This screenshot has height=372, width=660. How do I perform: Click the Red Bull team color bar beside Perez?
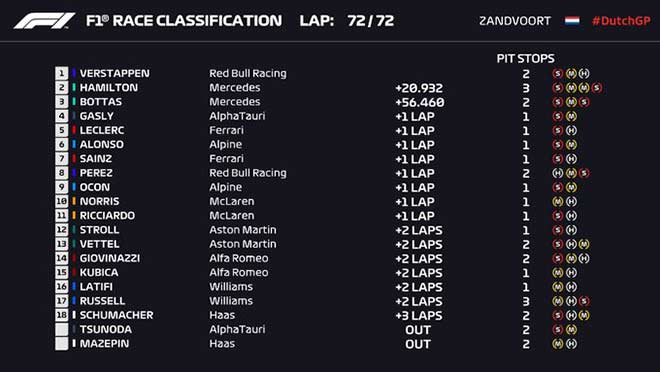click(74, 173)
